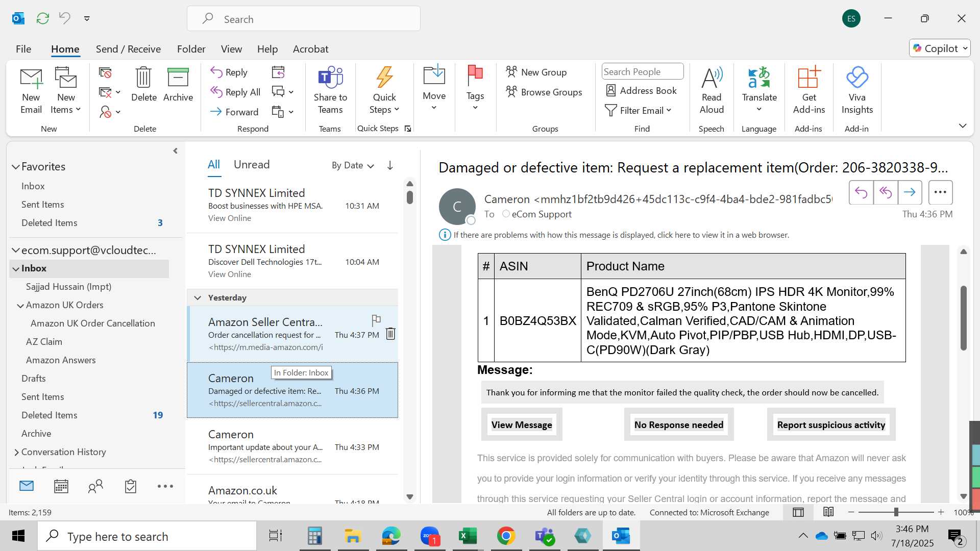Image resolution: width=980 pixels, height=551 pixels.
Task: Switch to Mail view in navigation bar
Action: point(27,486)
